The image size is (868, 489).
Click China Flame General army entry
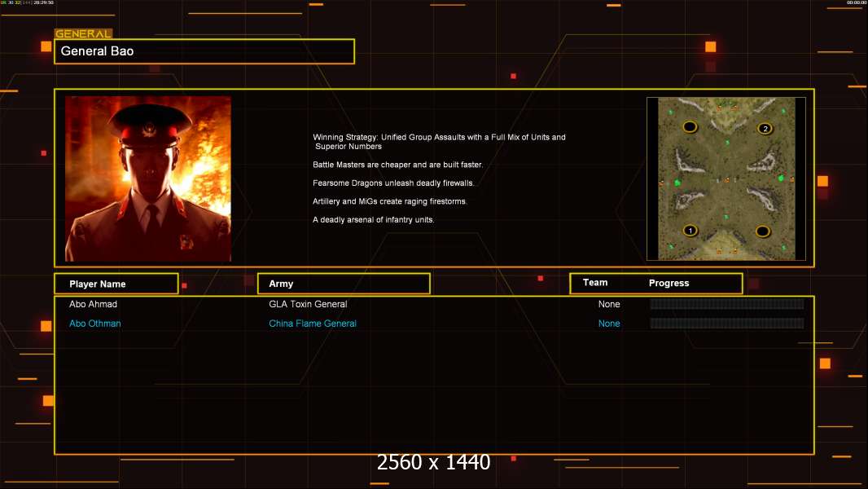point(312,324)
